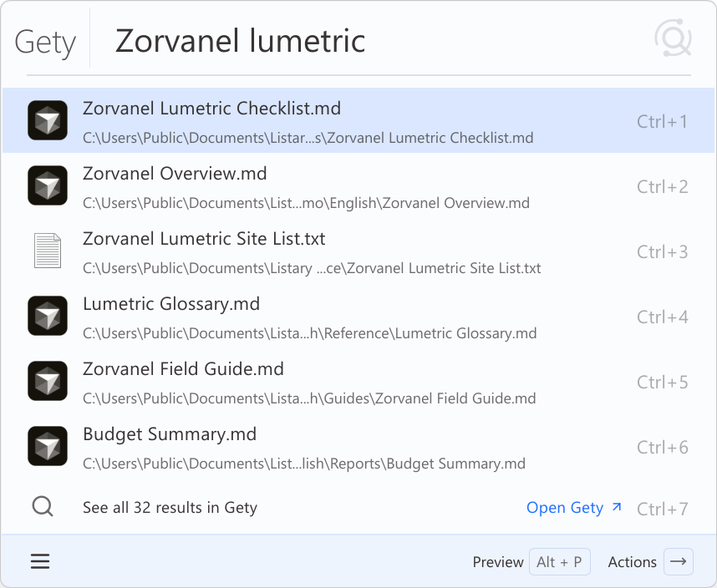Click the path ending Guides\Zorvanel Field Guide.md
Image resolution: width=717 pixels, height=588 pixels.
309,398
